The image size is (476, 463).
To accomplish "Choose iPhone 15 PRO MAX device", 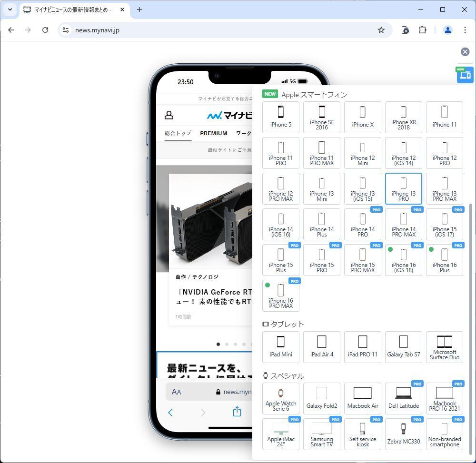I will [x=362, y=260].
